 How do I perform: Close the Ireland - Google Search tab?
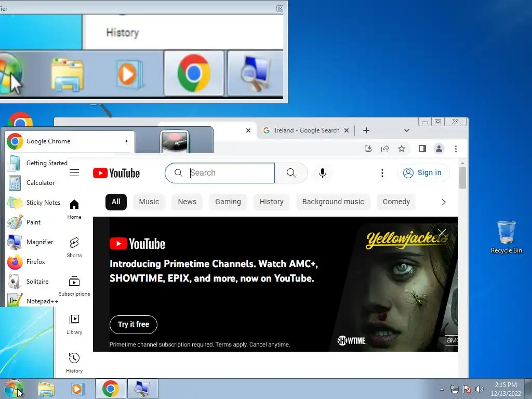pyautogui.click(x=347, y=130)
